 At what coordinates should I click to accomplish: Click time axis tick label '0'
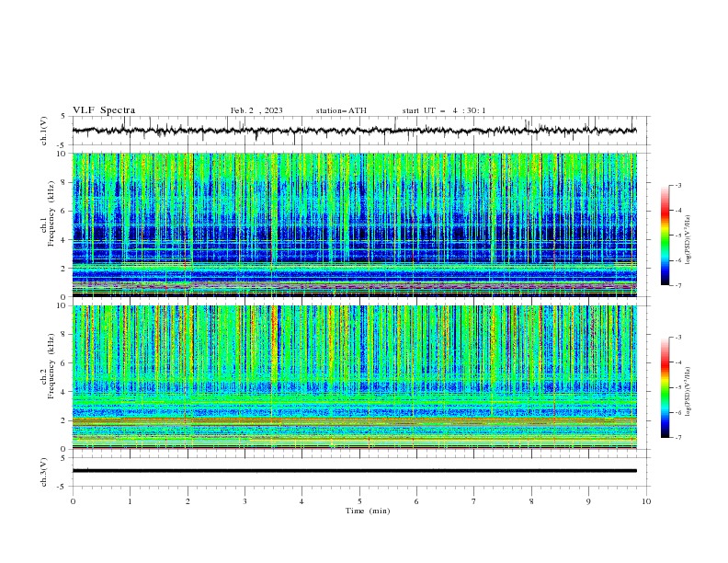click(x=73, y=501)
